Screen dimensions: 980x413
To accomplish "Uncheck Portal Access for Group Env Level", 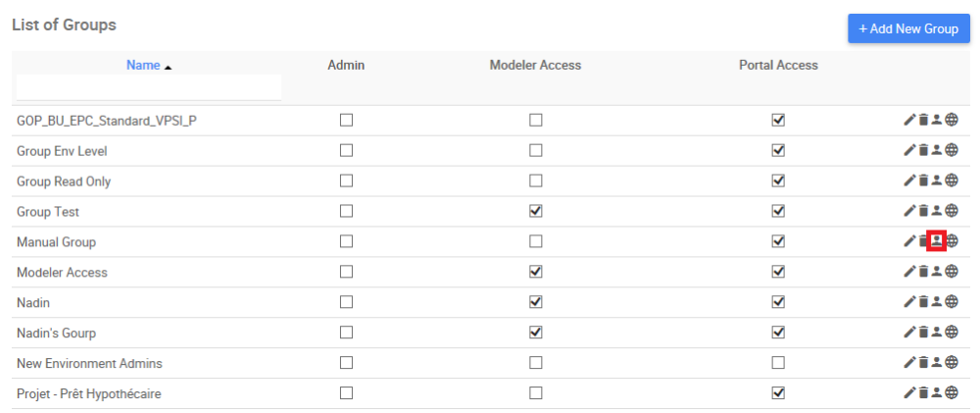I will [778, 151].
